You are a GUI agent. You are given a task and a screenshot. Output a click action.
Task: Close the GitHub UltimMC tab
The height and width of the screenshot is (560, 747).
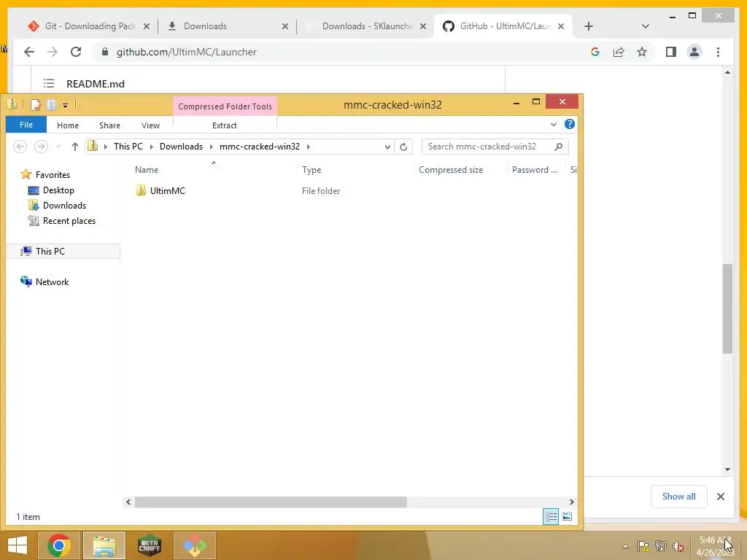[561, 26]
